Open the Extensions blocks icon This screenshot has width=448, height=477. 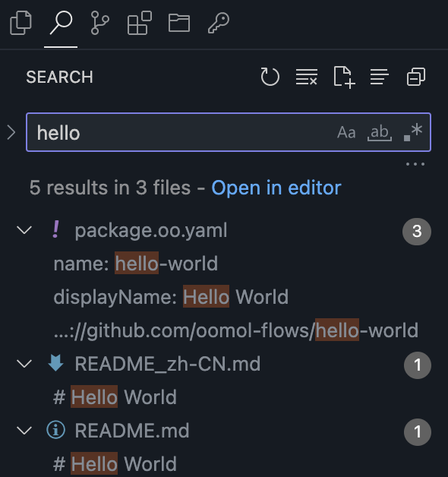pos(139,23)
